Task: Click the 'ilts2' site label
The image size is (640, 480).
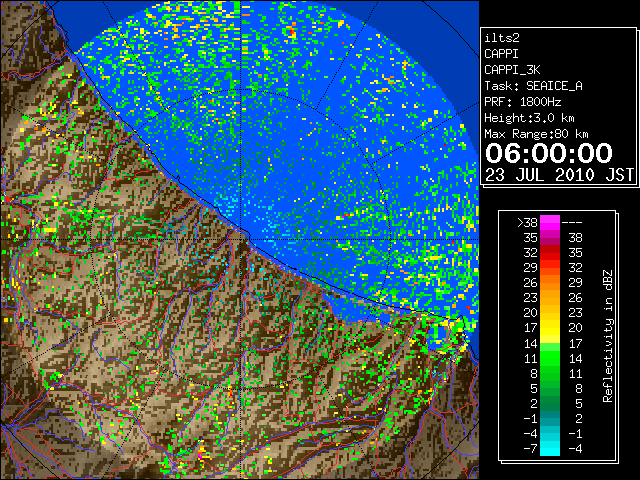Action: [x=502, y=38]
